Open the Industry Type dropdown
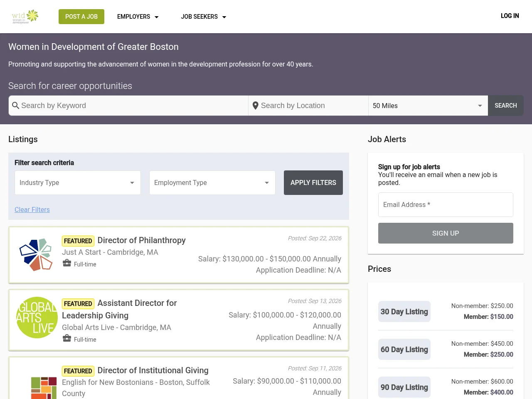 78,182
